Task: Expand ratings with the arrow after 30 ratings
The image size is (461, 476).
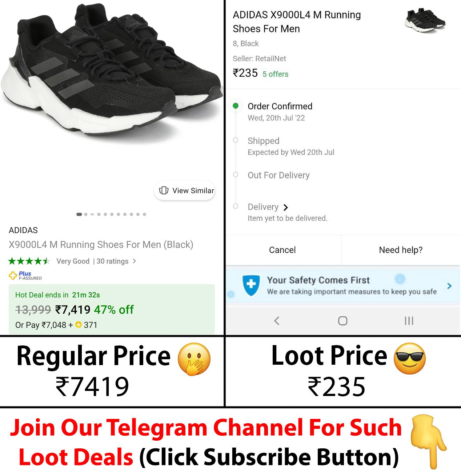Action: [x=135, y=261]
